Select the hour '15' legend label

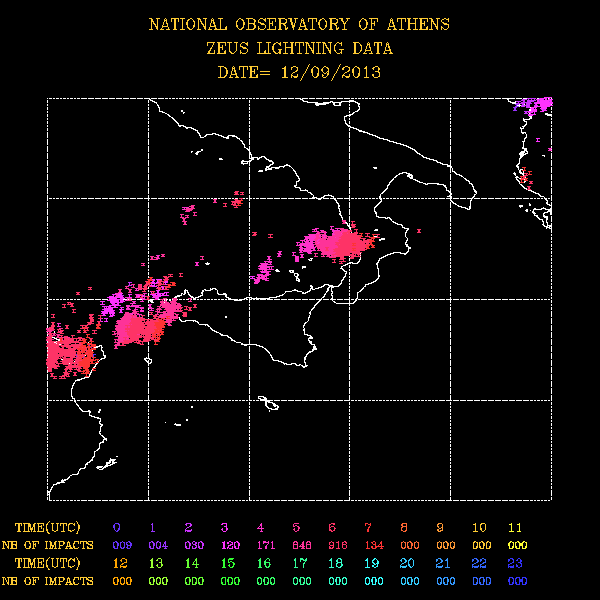click(x=228, y=563)
